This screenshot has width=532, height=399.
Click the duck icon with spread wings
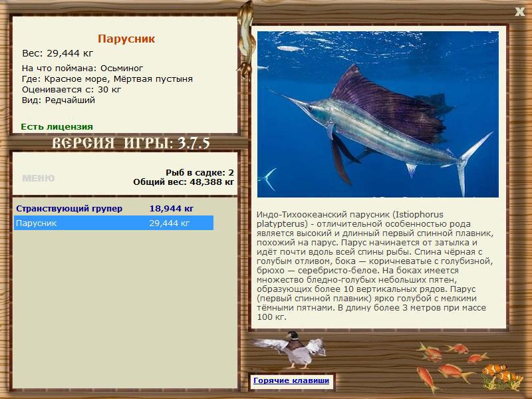[x=291, y=350]
